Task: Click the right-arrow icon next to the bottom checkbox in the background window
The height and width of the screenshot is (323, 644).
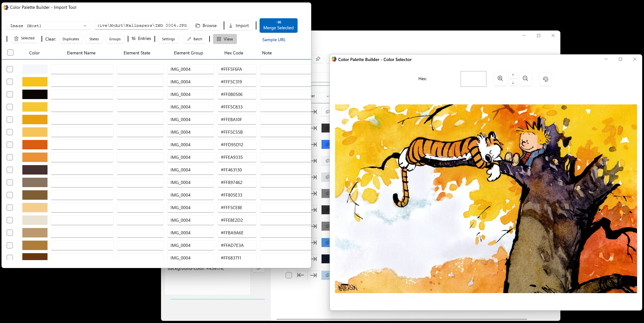Action: tap(313, 275)
